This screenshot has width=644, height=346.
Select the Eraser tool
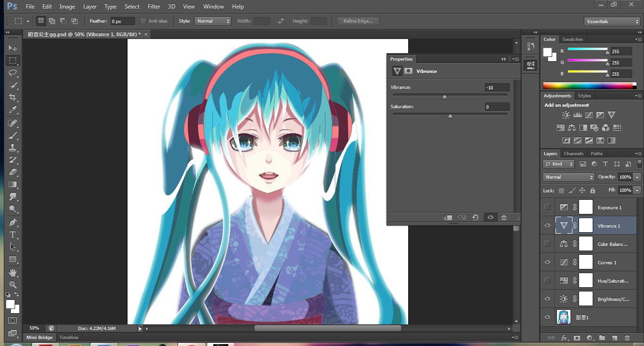13,172
